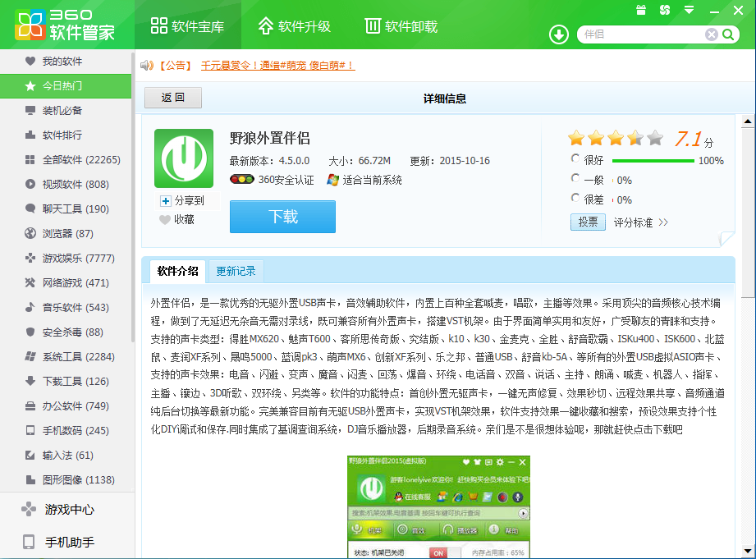Switch to 软件卸载 tab
756x559 pixels.
[x=401, y=25]
